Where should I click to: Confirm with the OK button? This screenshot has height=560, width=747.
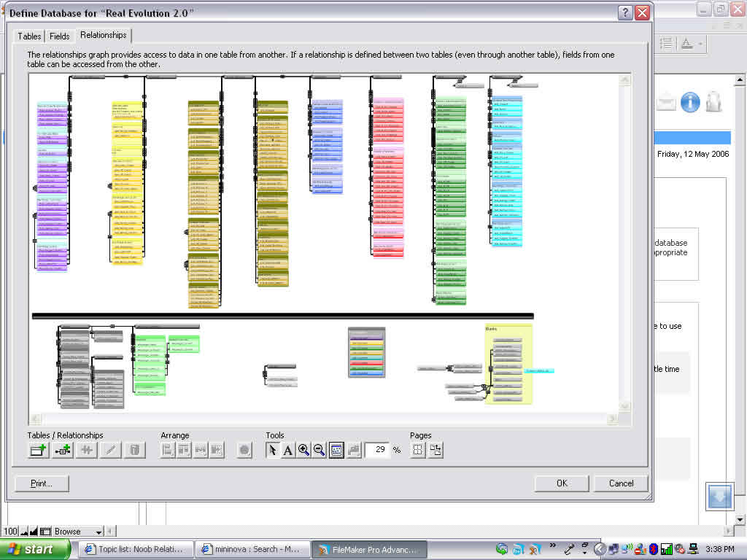(562, 483)
